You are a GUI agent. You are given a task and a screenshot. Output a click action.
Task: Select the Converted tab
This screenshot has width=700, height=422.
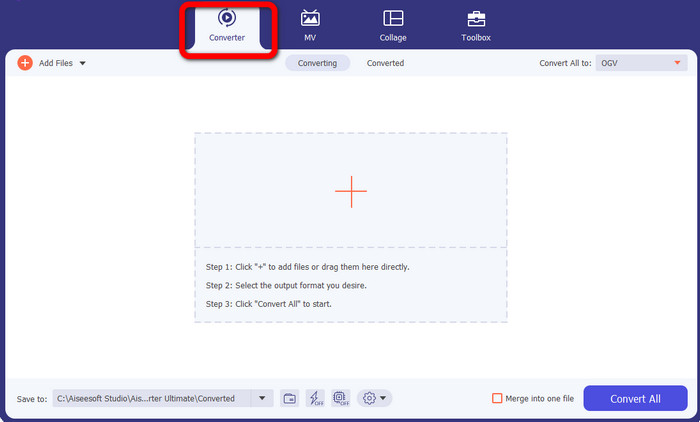385,63
